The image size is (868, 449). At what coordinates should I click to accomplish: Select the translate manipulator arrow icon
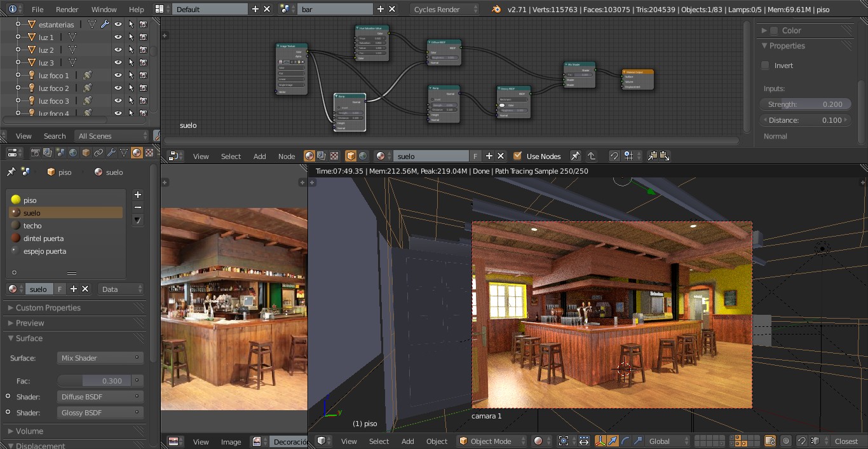tap(613, 441)
